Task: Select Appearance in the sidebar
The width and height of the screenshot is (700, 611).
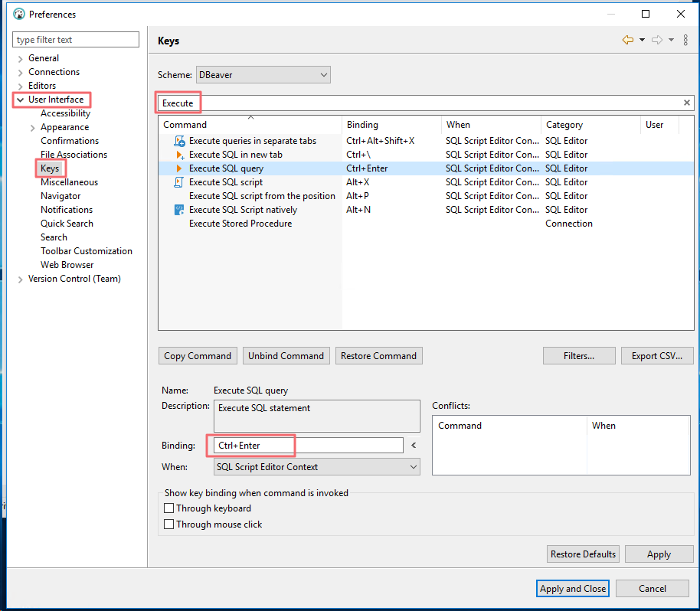Action: tap(65, 126)
